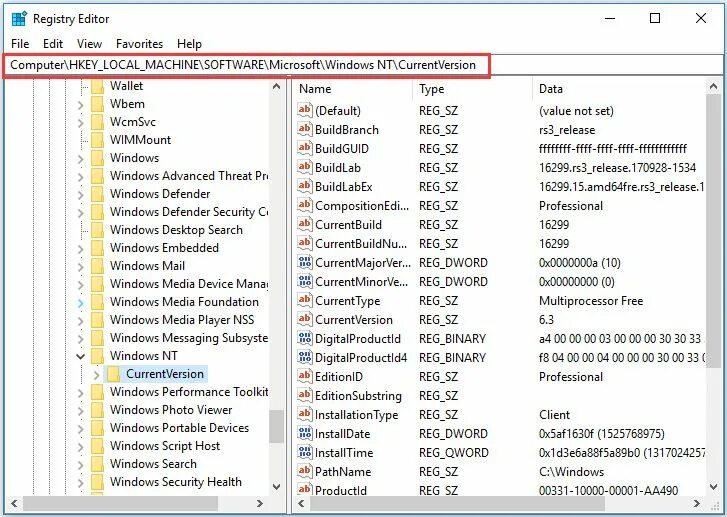Click the folder icon of Windows Search key
This screenshot has height=517, width=727.
pyautogui.click(x=97, y=464)
